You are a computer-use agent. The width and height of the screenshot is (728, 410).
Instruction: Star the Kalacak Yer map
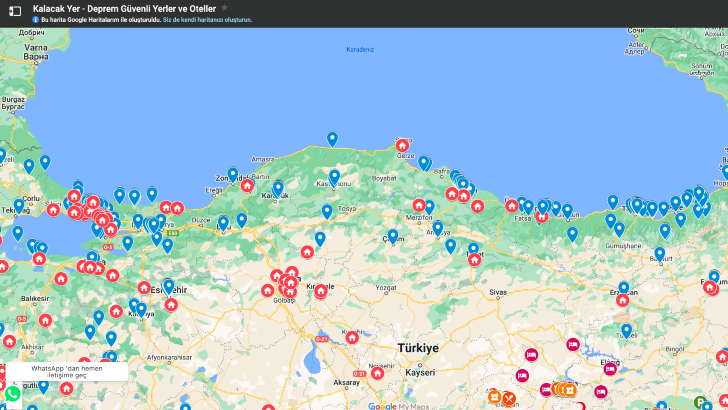[x=224, y=8]
